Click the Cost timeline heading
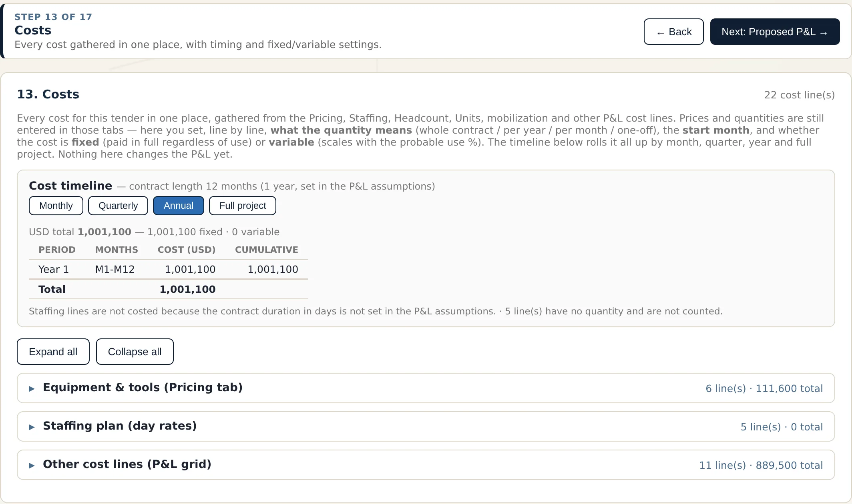 (70, 186)
